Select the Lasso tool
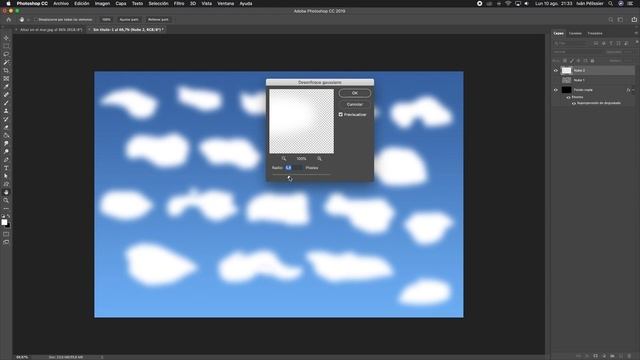This screenshot has height=360, width=640. (6, 54)
